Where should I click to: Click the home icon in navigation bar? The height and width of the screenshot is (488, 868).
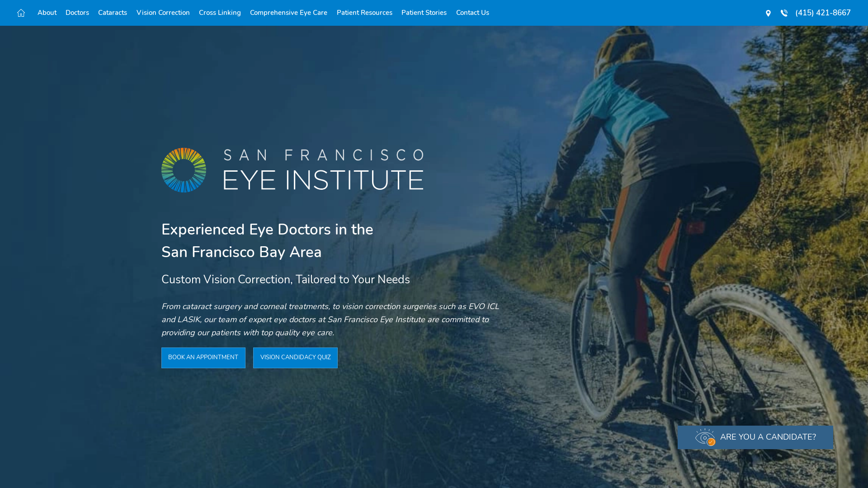coord(21,13)
